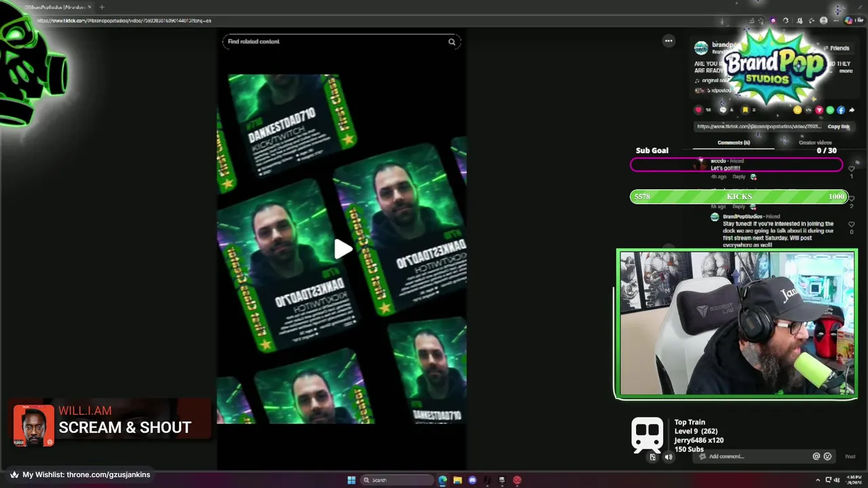Click Reply under woodo's Let's go comment
The image size is (868, 488).
click(x=738, y=176)
